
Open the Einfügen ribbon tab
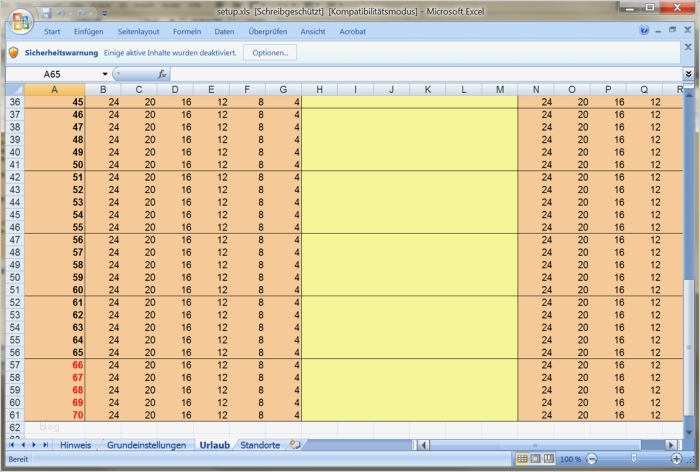click(88, 32)
